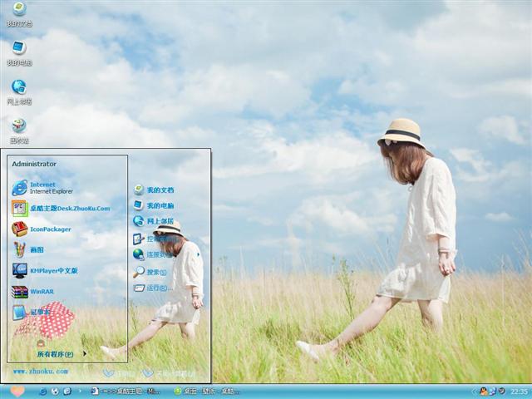Launch KMPlayer中文版 from start menu
Image resolution: width=532 pixels, height=399 pixels.
45,270
